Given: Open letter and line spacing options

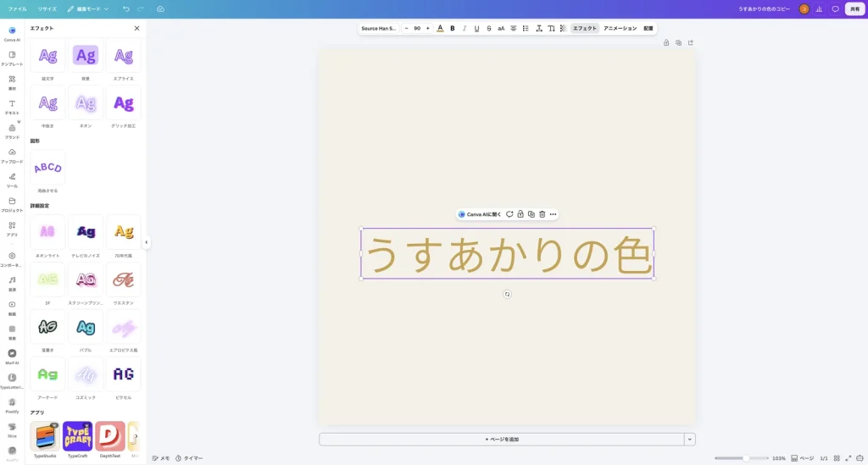Looking at the screenshot, I should 538,28.
